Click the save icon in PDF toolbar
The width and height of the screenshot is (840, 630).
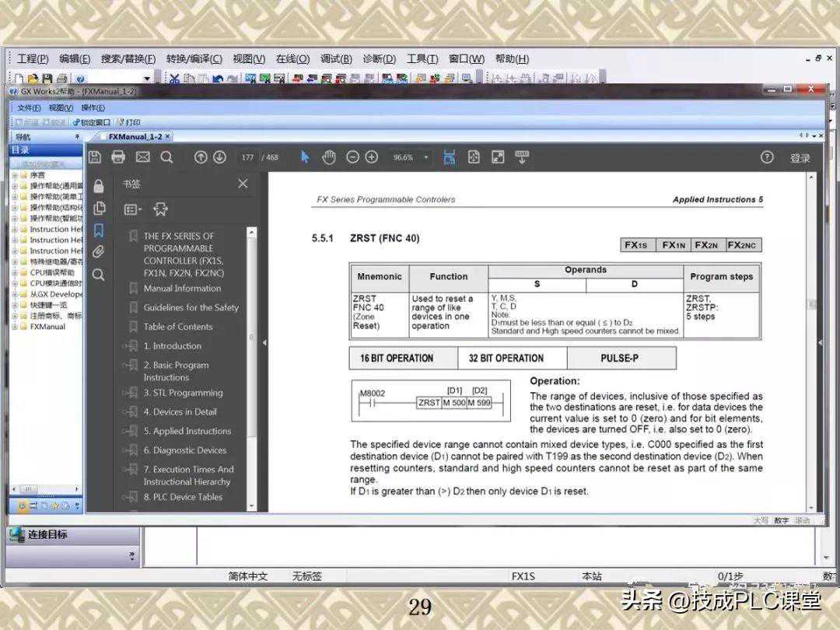95,157
